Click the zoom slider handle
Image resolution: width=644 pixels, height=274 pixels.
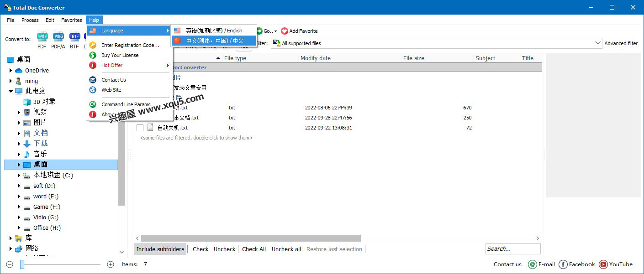tap(22, 264)
